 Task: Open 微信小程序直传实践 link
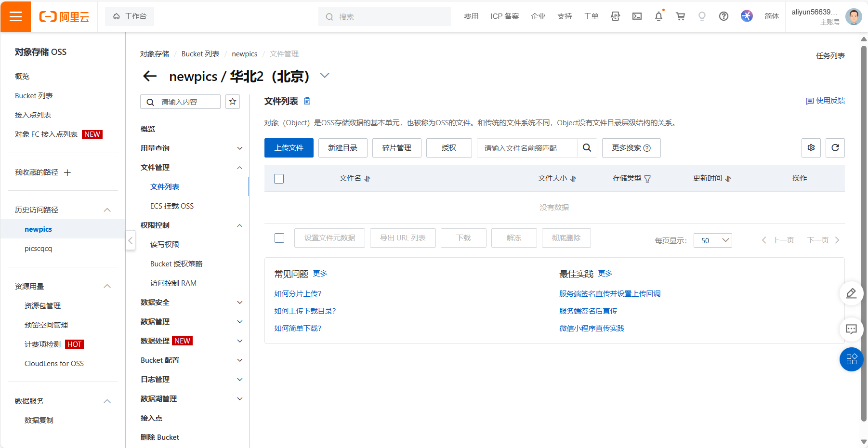592,329
